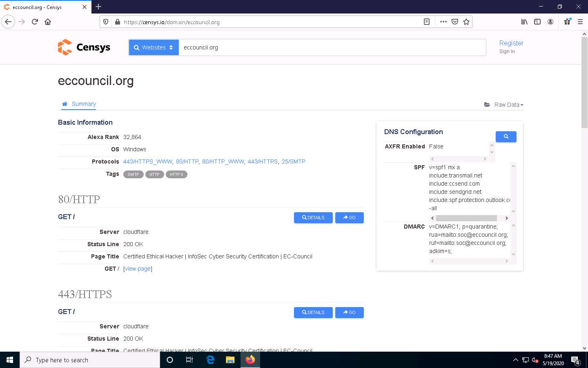Image resolution: width=588 pixels, height=368 pixels.
Task: Show site security padlock information
Action: pos(117,22)
